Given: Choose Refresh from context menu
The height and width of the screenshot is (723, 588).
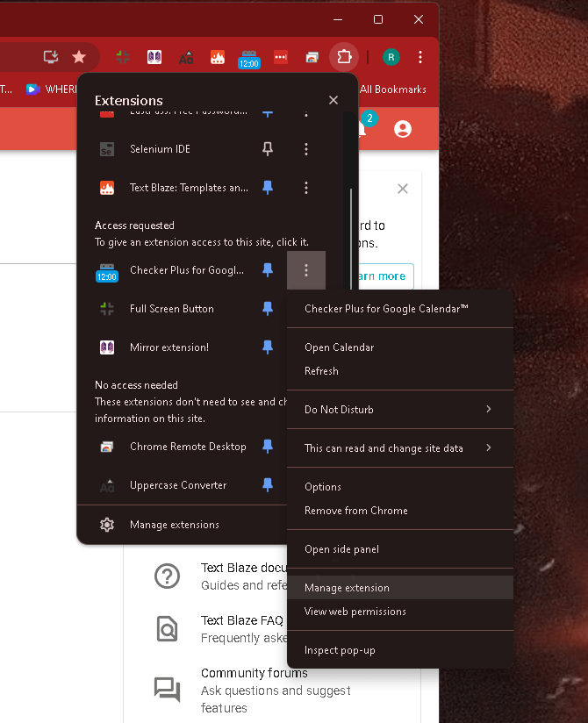Looking at the screenshot, I should click(x=400, y=371).
